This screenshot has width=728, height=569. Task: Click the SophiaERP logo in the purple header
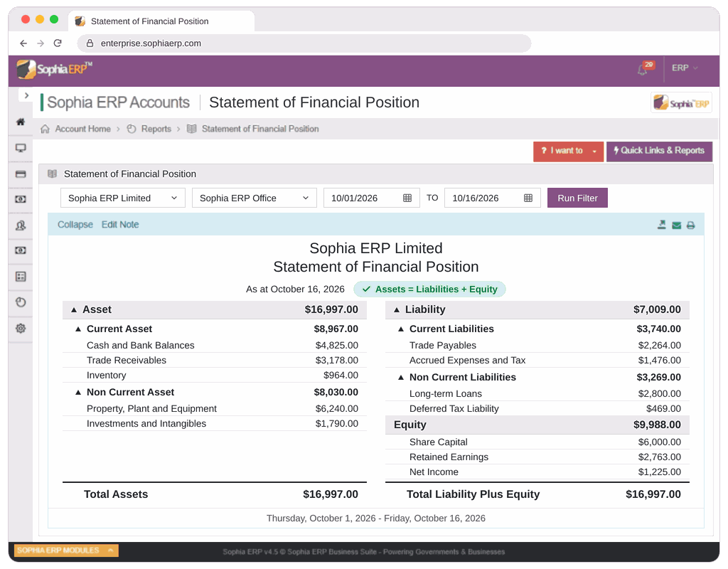tap(54, 69)
